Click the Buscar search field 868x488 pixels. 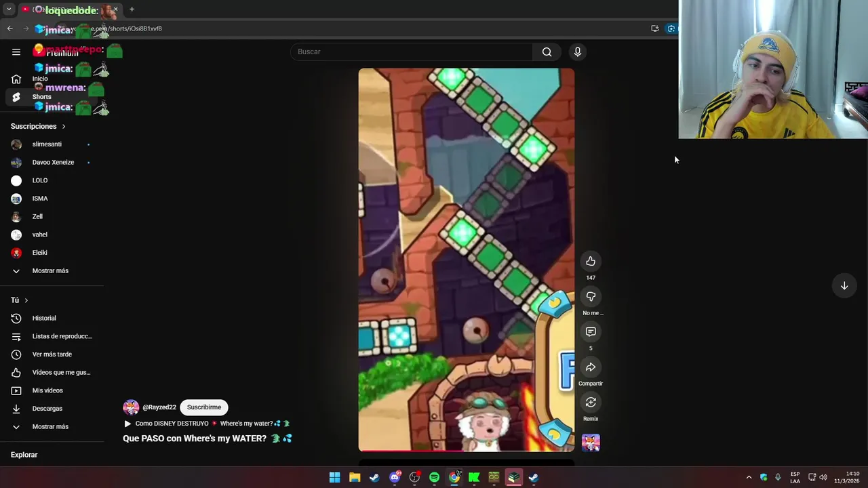coord(412,52)
